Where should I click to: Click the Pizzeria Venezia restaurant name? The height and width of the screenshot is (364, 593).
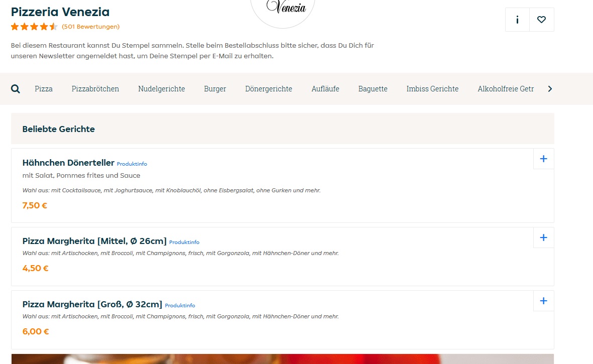point(60,12)
